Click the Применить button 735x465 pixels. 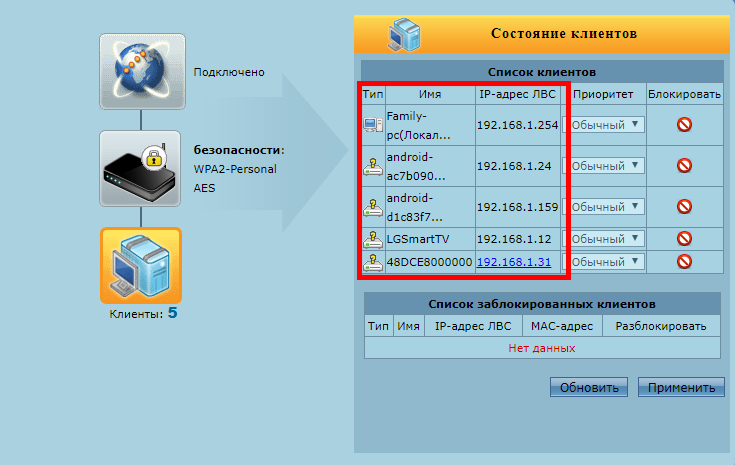click(681, 387)
